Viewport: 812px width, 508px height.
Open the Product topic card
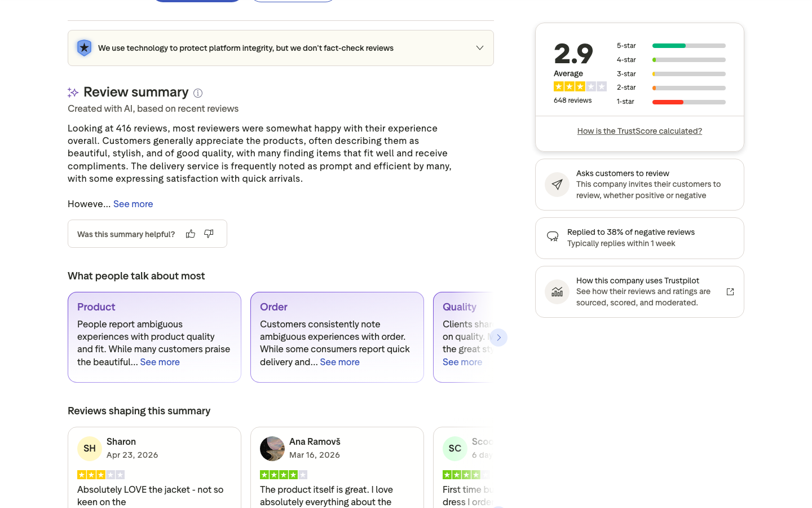(155, 337)
